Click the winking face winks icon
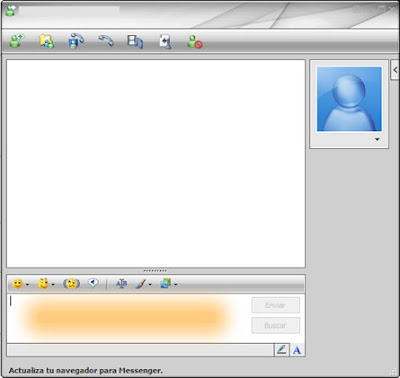This screenshot has width=400, height=378. (x=43, y=284)
